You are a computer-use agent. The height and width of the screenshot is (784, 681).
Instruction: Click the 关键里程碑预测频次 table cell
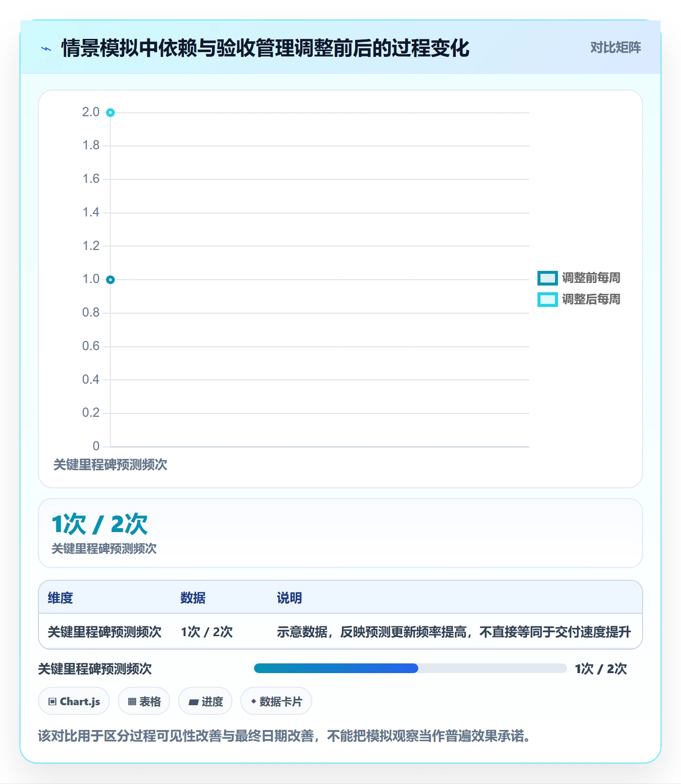click(105, 632)
